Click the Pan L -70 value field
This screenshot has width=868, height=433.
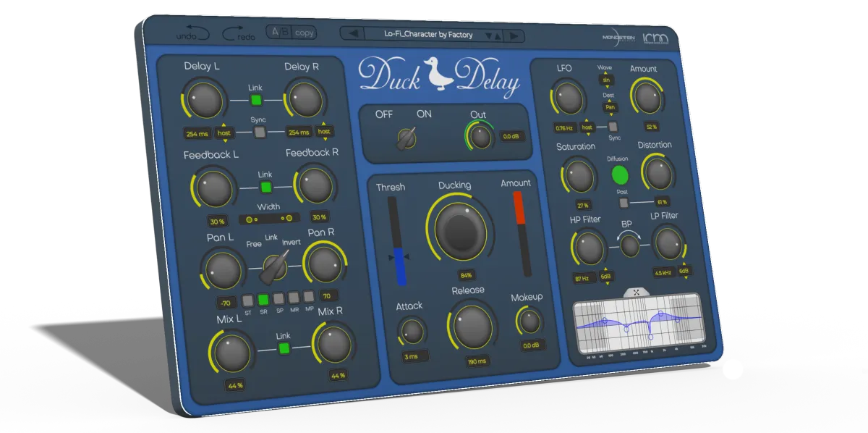226,303
